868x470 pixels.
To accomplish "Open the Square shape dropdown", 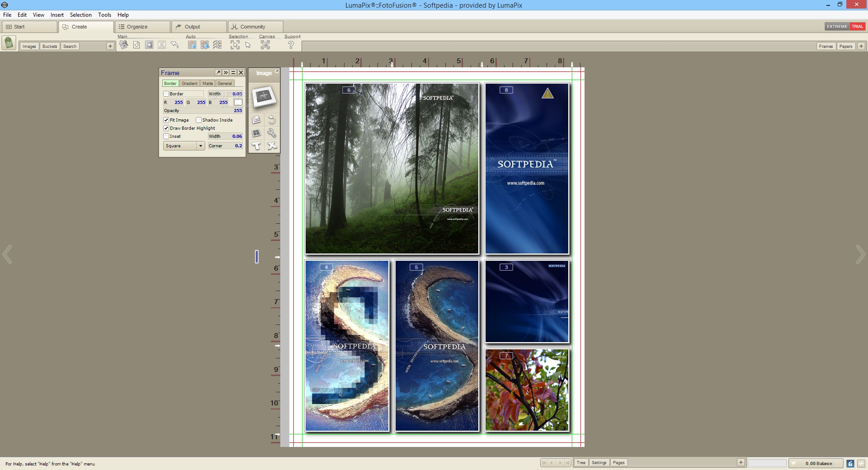I will (x=184, y=146).
